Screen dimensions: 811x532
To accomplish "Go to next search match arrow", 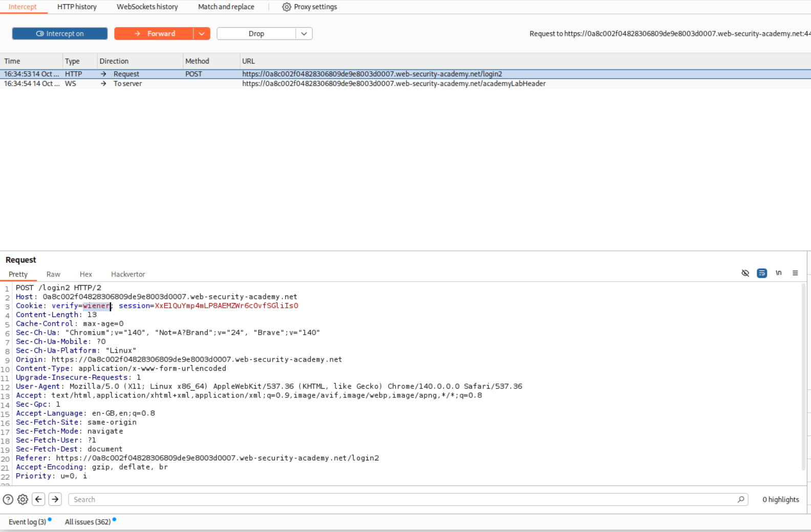I will click(x=55, y=499).
